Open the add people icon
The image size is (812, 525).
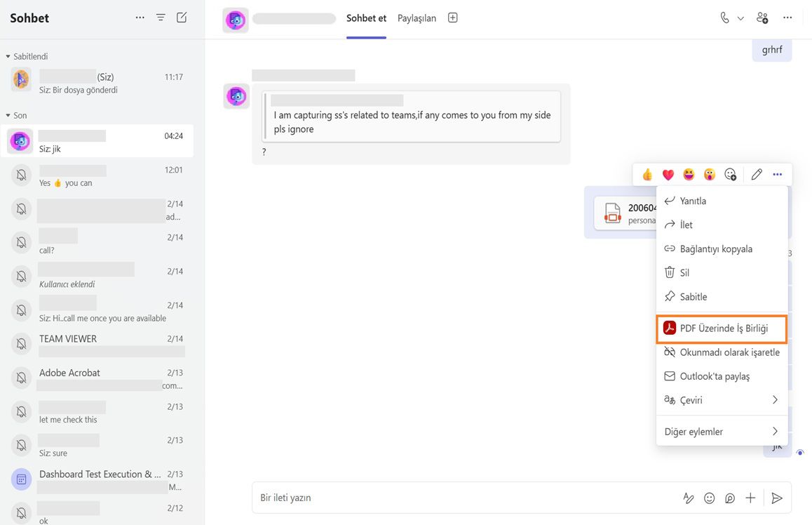(x=762, y=17)
